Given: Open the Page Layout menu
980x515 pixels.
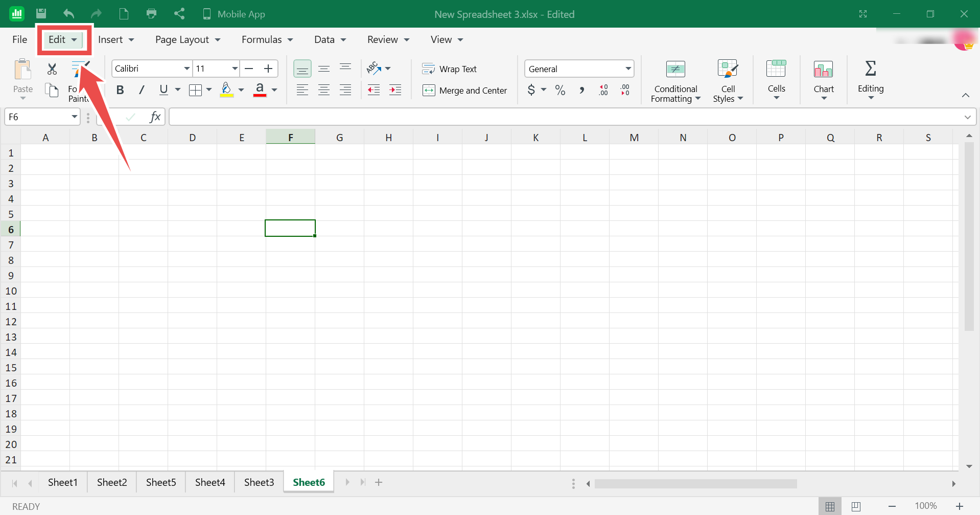Looking at the screenshot, I should point(188,39).
